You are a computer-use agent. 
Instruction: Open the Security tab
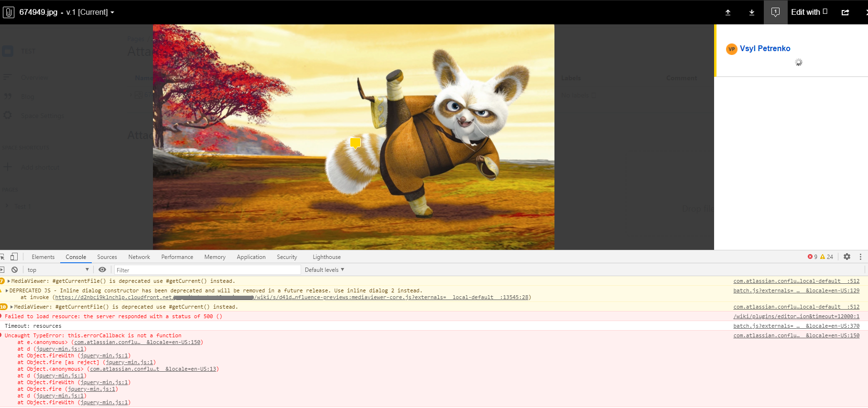(287, 257)
